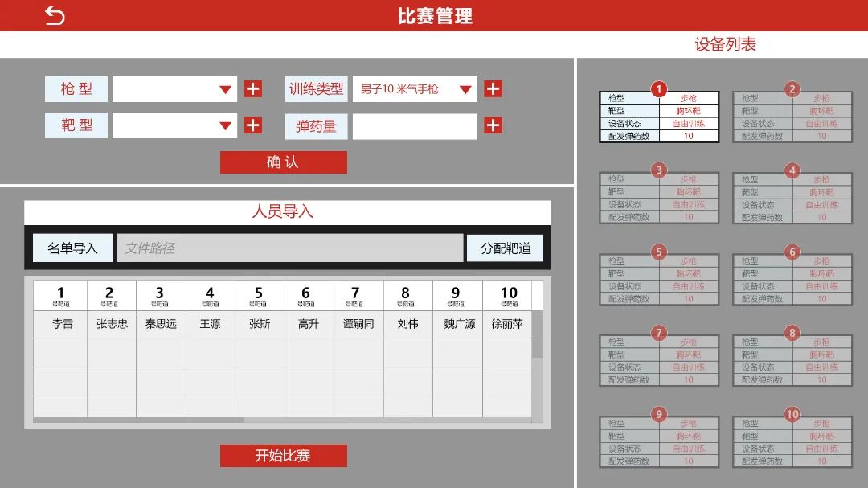Click the 开始比赛 button
The image size is (868, 488).
click(x=284, y=456)
